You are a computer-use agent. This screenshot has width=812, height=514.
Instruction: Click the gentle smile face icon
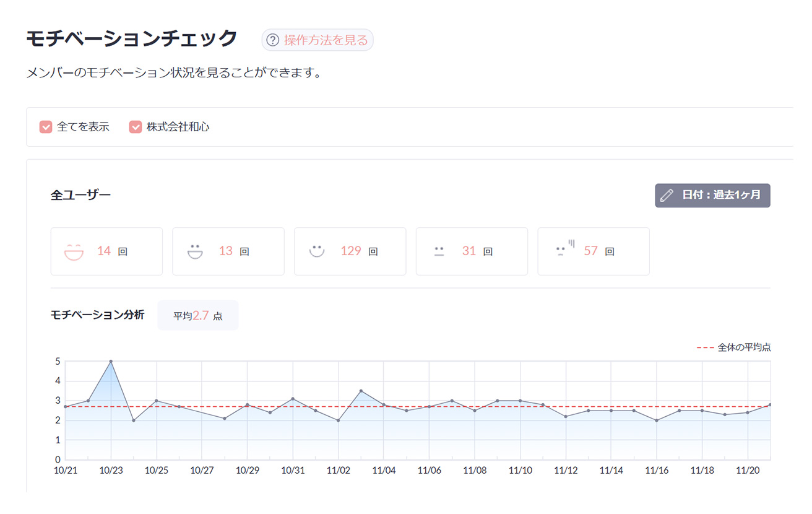[317, 251]
